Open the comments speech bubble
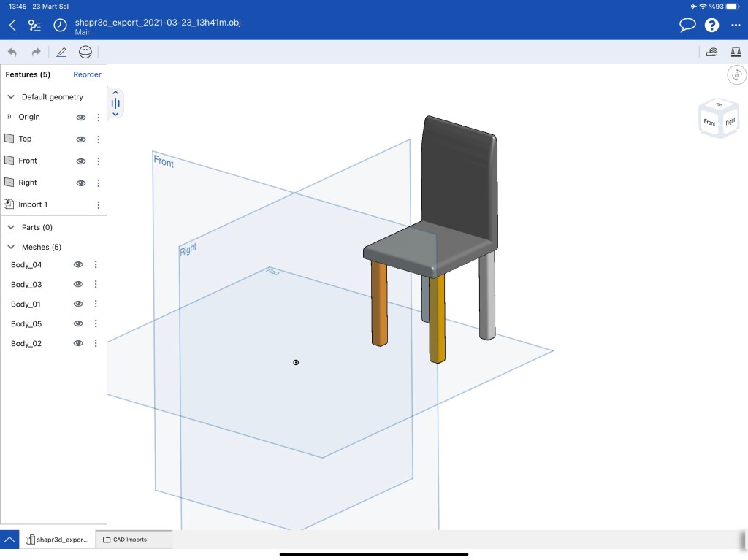Viewport: 748px width, 560px height. [x=687, y=26]
